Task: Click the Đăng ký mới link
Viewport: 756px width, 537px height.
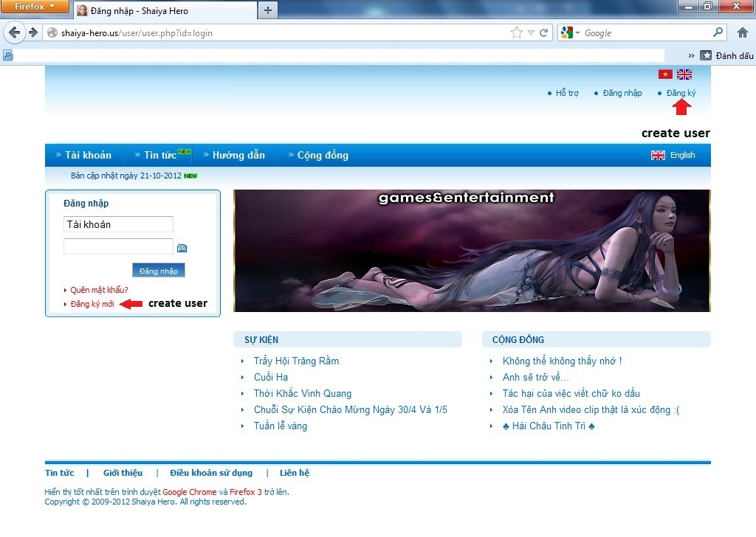Action: tap(92, 304)
